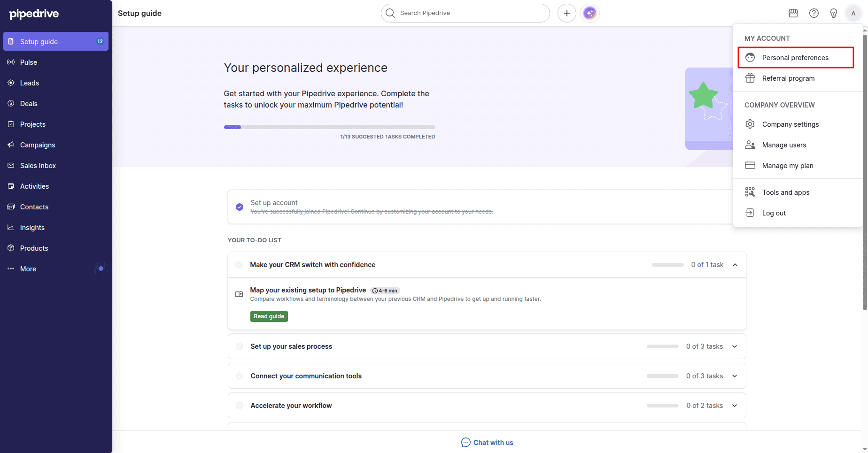
Task: Click the Setup guide 12 badge
Action: tap(100, 41)
